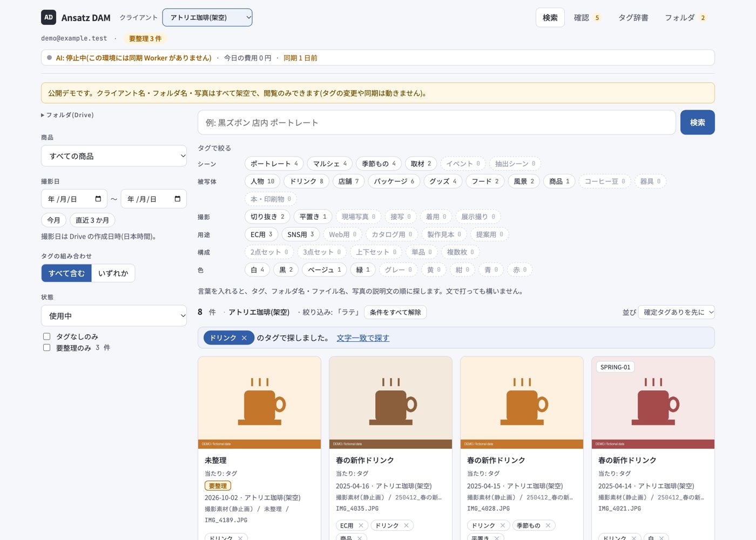Click the blue 検索 search button

697,123
